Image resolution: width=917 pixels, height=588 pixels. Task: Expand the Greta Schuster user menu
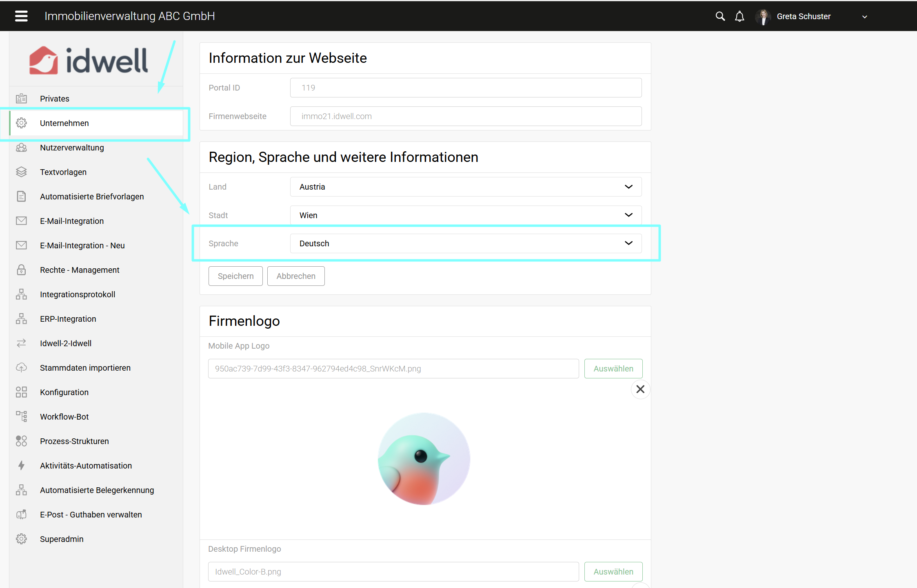click(864, 17)
